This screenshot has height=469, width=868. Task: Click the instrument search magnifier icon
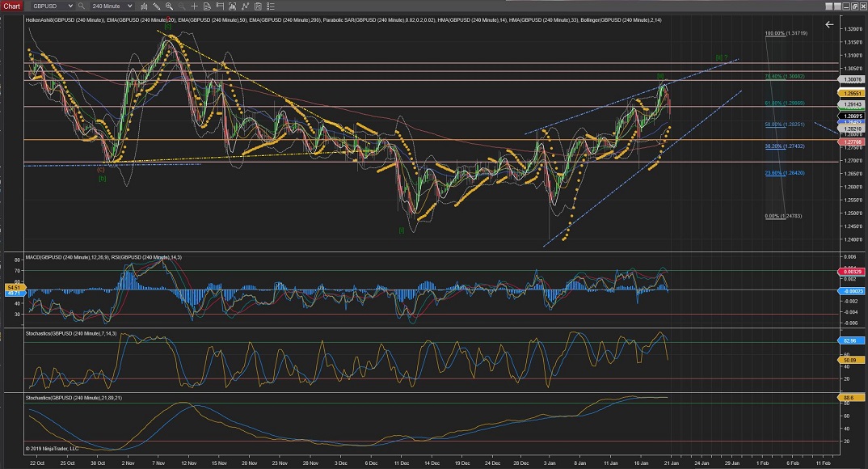(x=82, y=6)
